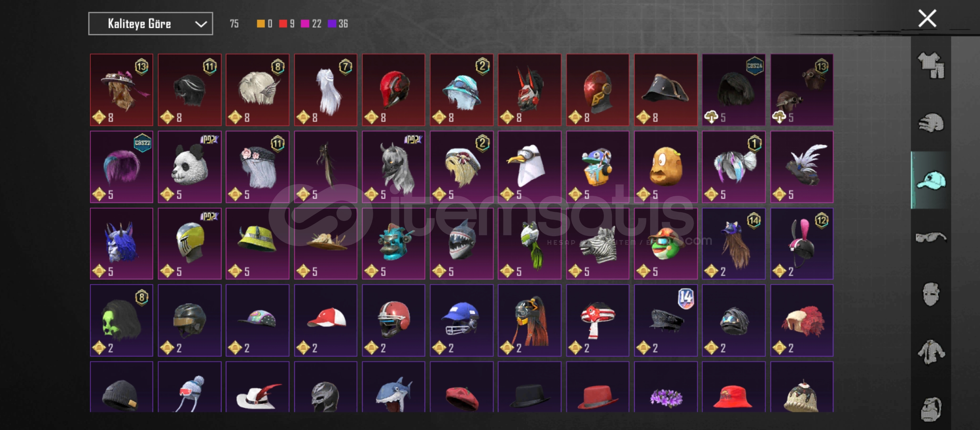This screenshot has height=430, width=980.
Task: Open the backpack category icon
Action: (x=931, y=409)
